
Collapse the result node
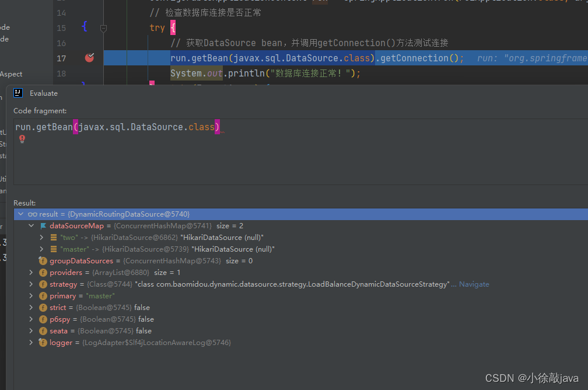click(x=20, y=214)
